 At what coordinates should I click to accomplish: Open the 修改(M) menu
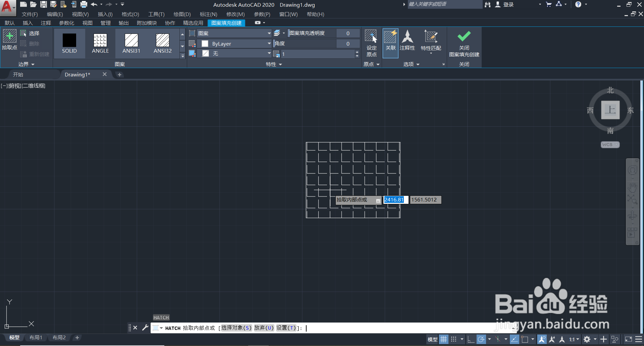click(235, 14)
